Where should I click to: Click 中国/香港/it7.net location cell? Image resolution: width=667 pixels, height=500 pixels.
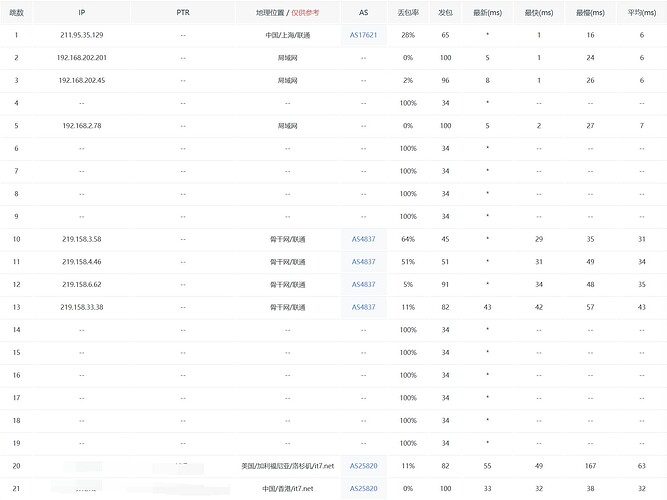point(288,489)
